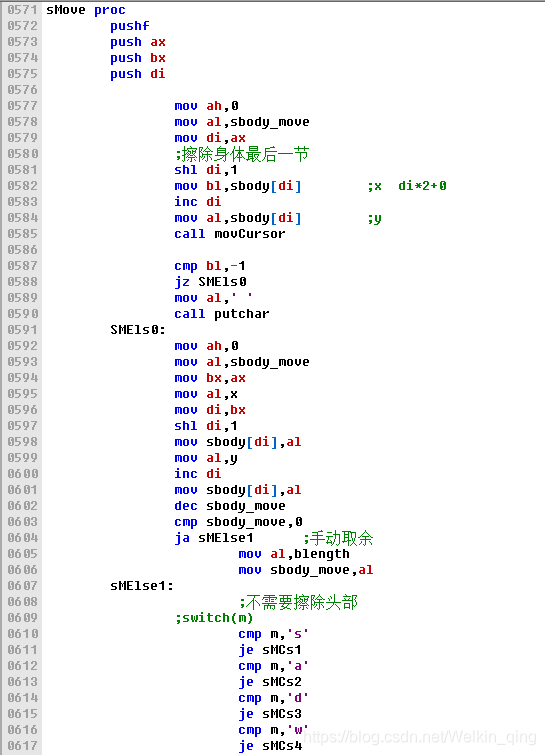
Task: Click the 'pushf' instruction
Action: (x=130, y=26)
